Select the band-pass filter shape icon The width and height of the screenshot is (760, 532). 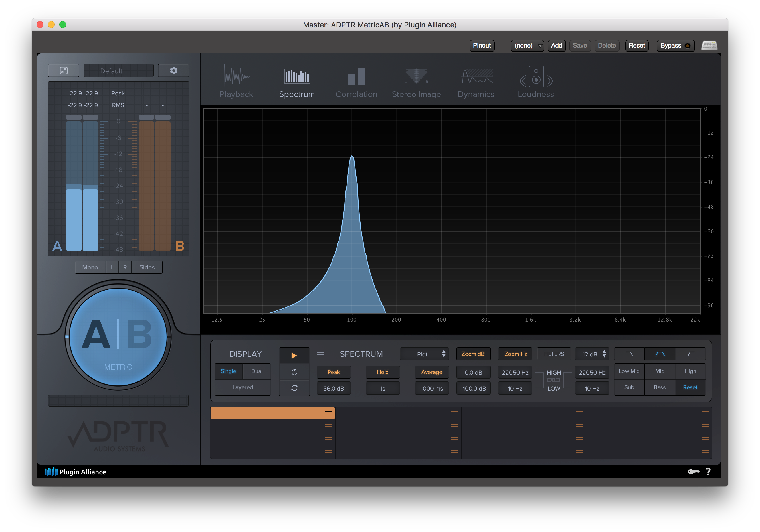[x=660, y=354]
